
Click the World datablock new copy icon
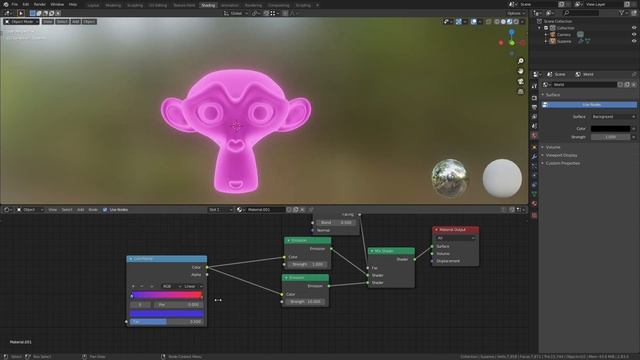pyautogui.click(x=627, y=84)
